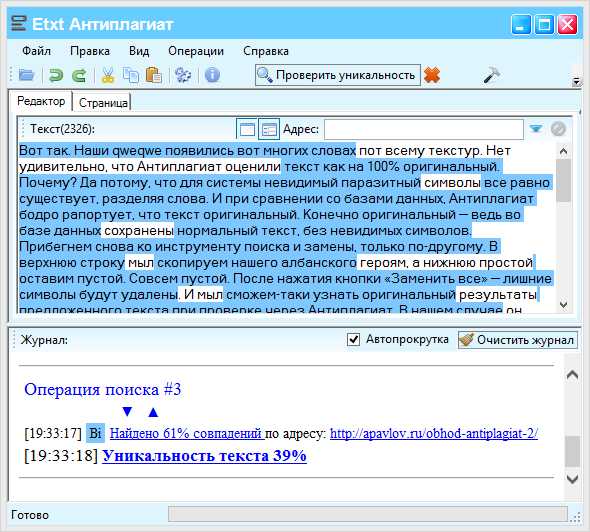Click the Адрес input field
Image resolution: width=590 pixels, height=532 pixels.
(424, 129)
